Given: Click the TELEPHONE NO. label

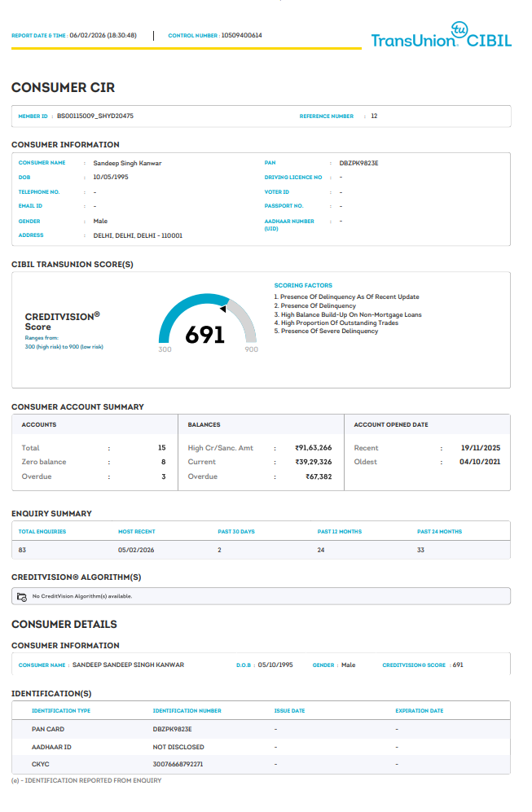Looking at the screenshot, I should [39, 192].
